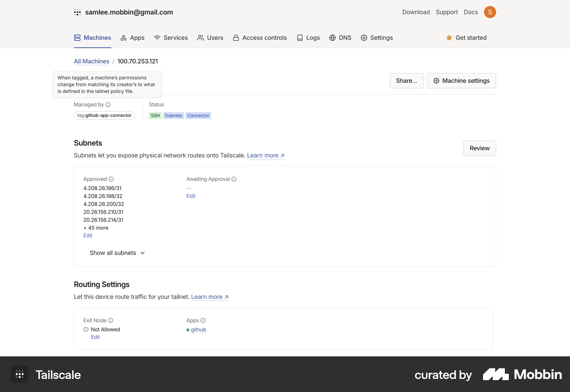570x392 pixels.
Task: Click the Services wifi icon
Action: click(x=157, y=38)
